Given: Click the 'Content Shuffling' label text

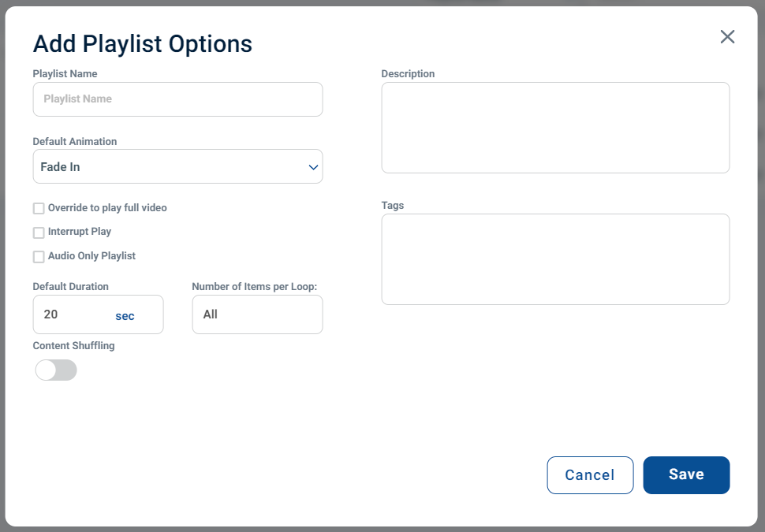Looking at the screenshot, I should [x=73, y=346].
